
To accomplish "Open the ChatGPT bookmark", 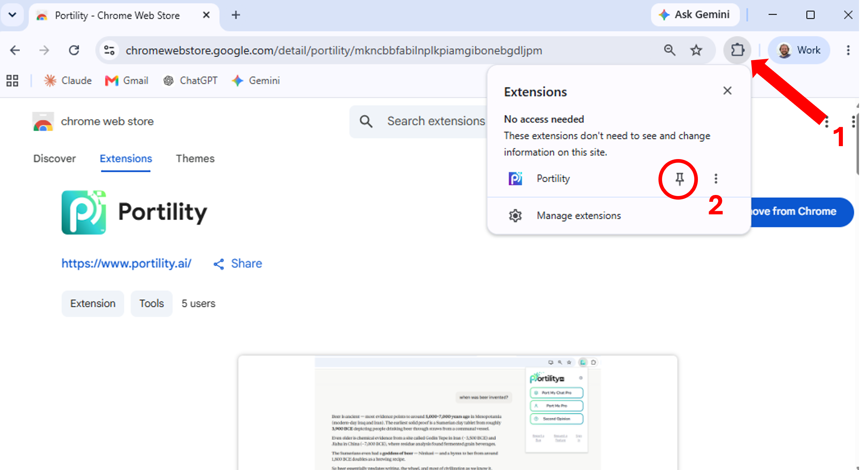I will pos(190,81).
